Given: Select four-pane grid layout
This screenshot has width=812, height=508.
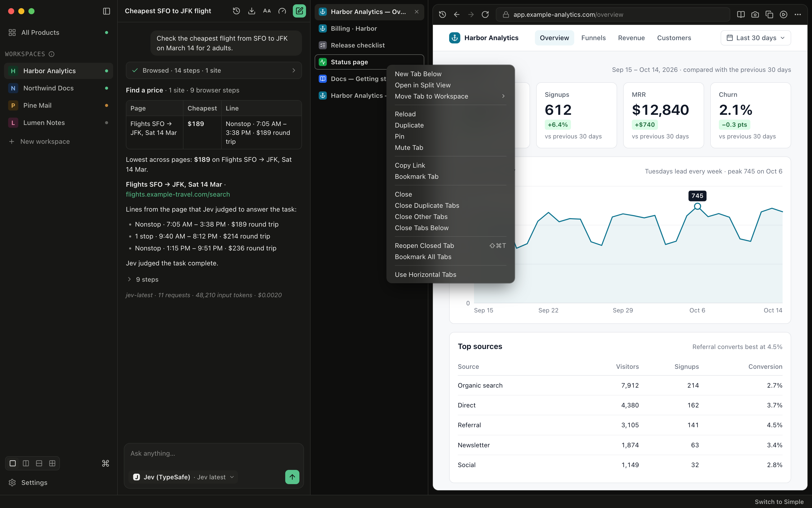Looking at the screenshot, I should tap(52, 463).
